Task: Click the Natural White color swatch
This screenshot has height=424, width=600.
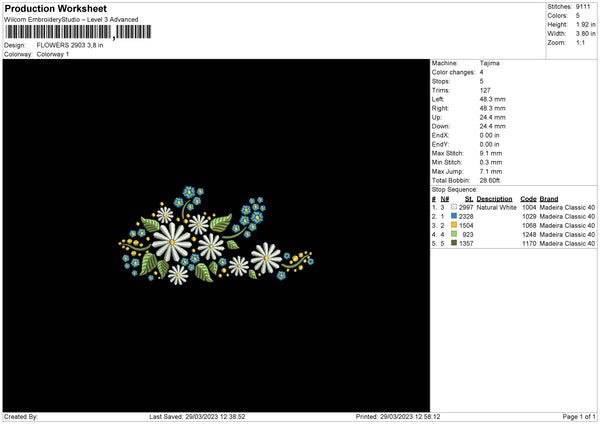Action: [x=454, y=207]
